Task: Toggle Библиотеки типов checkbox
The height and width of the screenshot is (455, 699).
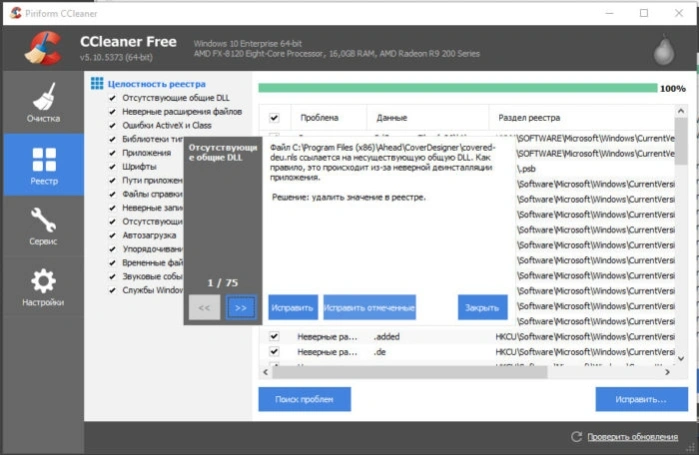Action: [x=112, y=139]
